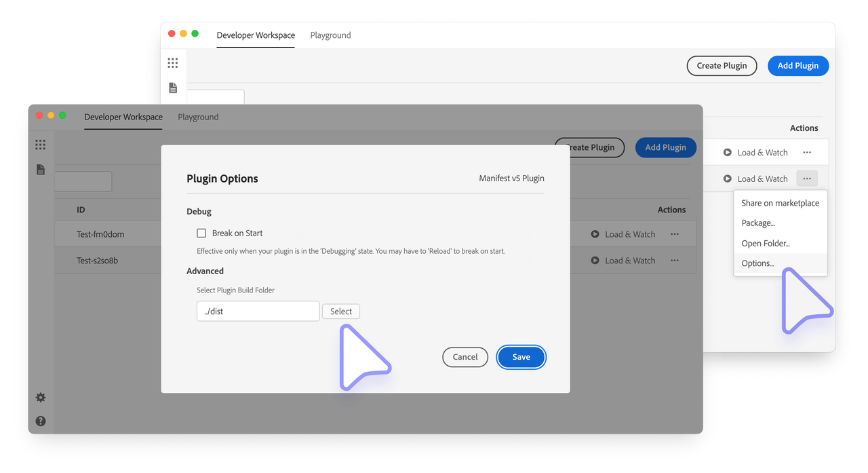Image resolution: width=868 pixels, height=473 pixels.
Task: Select Package... from the context menu
Action: pyautogui.click(x=758, y=223)
